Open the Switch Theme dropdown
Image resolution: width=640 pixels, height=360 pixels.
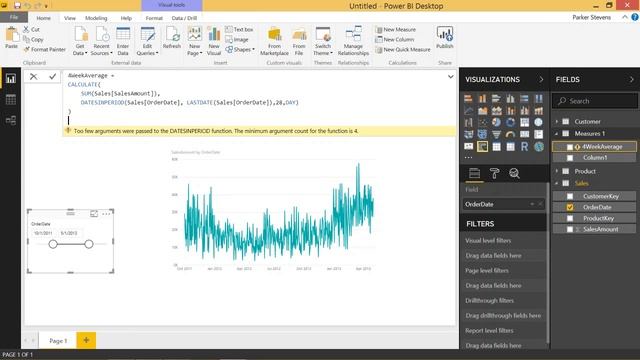pyautogui.click(x=323, y=41)
